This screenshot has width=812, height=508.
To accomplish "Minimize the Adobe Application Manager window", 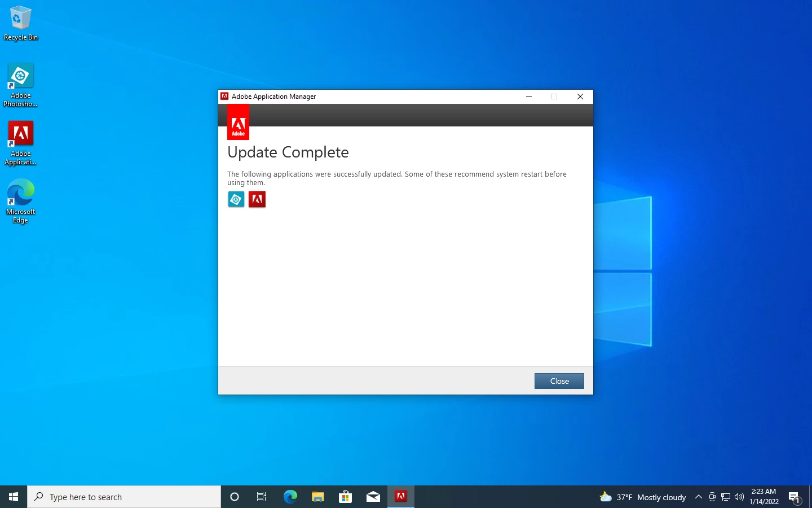I will pos(529,97).
